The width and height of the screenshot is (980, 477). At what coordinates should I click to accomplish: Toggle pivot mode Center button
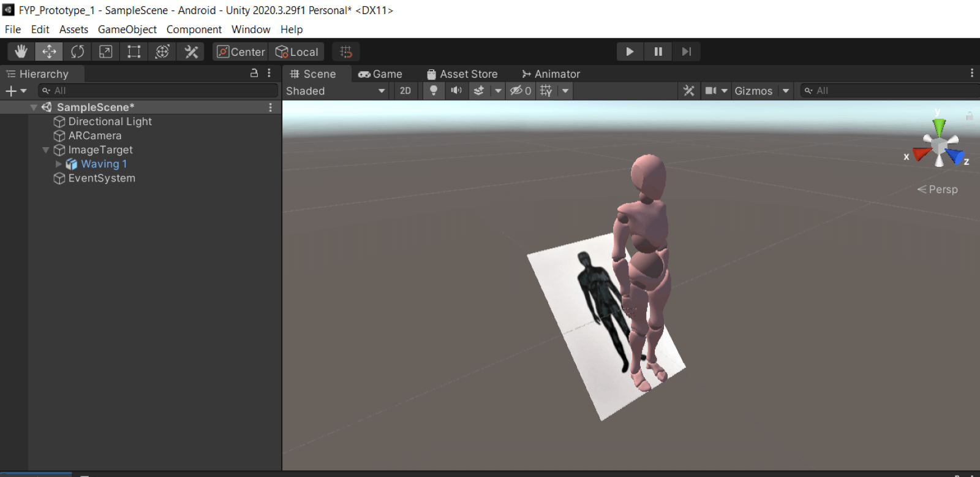[241, 52]
